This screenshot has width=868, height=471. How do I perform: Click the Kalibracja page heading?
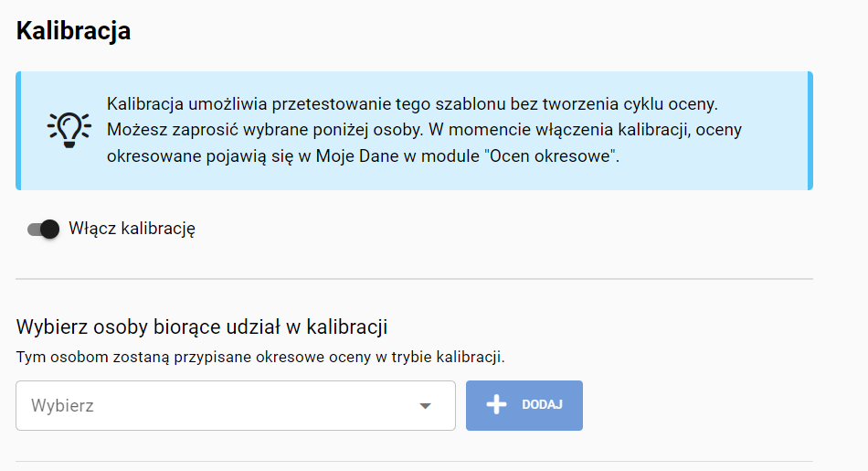73,30
